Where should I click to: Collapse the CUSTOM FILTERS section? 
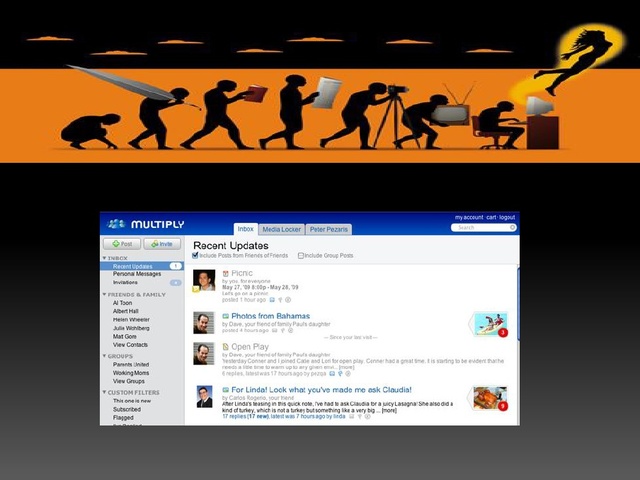(x=104, y=392)
